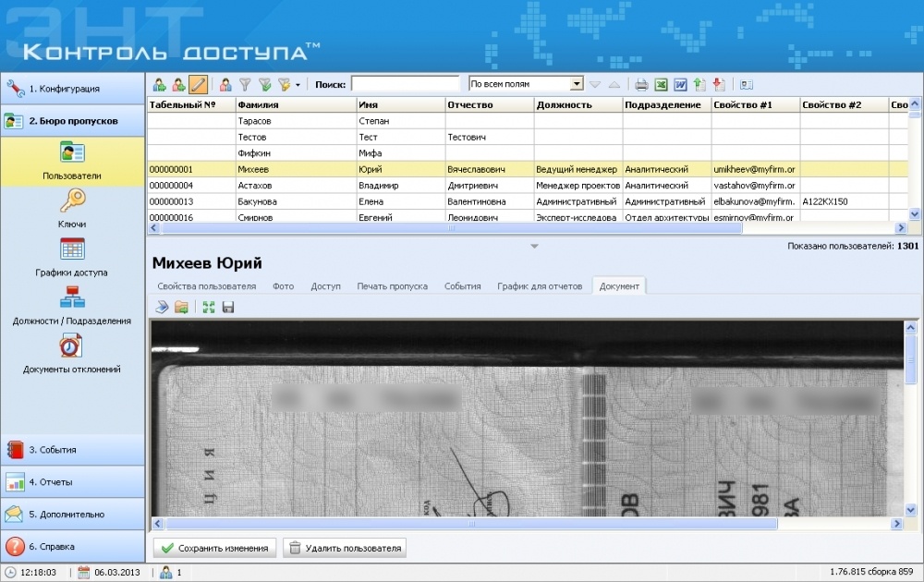Sort by Подразделение column header

click(x=666, y=105)
